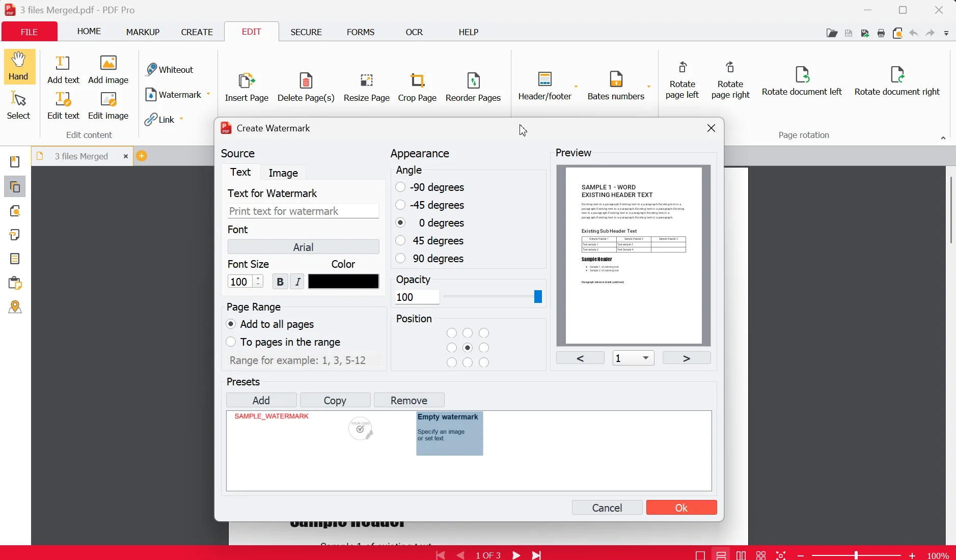The height and width of the screenshot is (560, 956).
Task: Click Rotate document left
Action: [802, 81]
